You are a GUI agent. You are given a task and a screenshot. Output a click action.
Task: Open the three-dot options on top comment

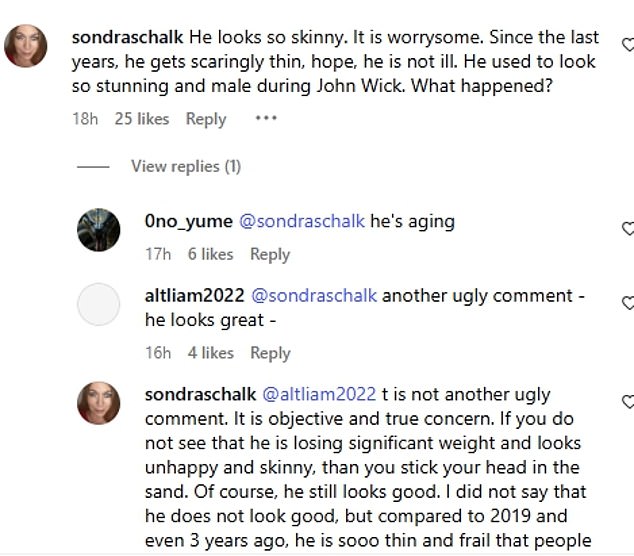coord(266,118)
